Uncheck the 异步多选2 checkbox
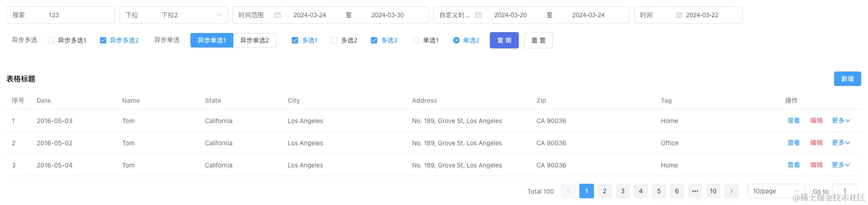Image resolution: width=868 pixels, height=205 pixels. coord(103,40)
